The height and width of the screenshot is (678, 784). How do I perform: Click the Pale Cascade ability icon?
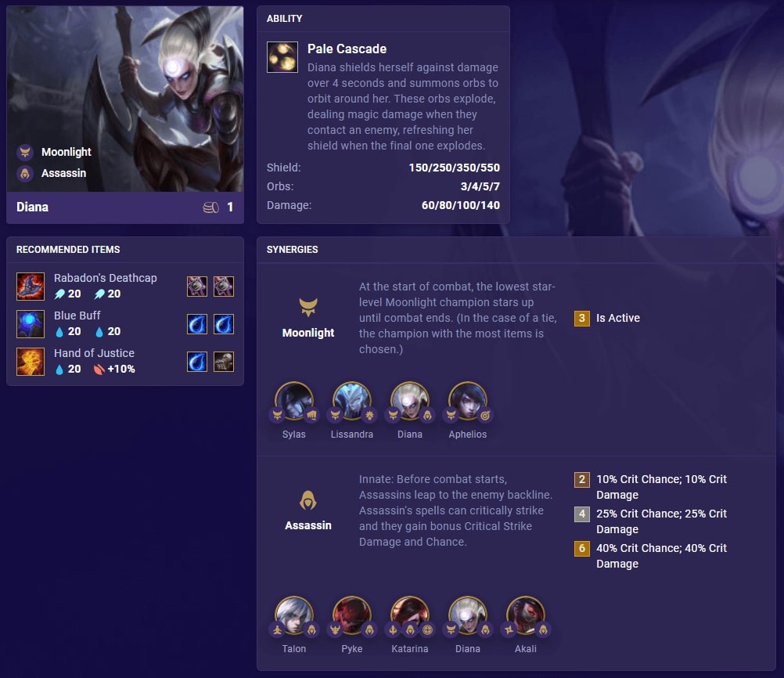(x=282, y=57)
